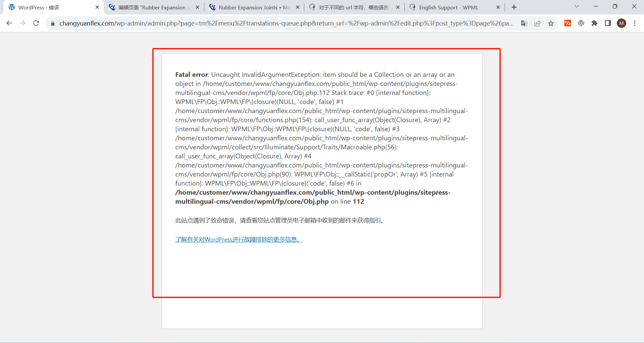
Task: Reload the current page
Action: [x=36, y=23]
